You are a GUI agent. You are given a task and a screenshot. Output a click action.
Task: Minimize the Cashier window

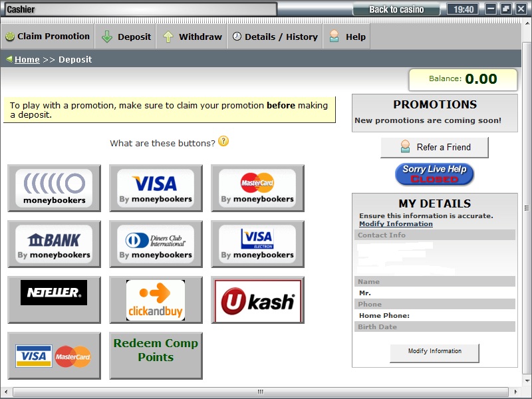coord(491,9)
